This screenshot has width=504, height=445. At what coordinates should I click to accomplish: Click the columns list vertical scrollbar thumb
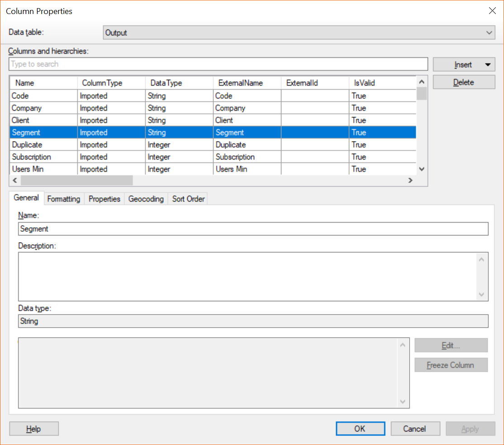(422, 94)
